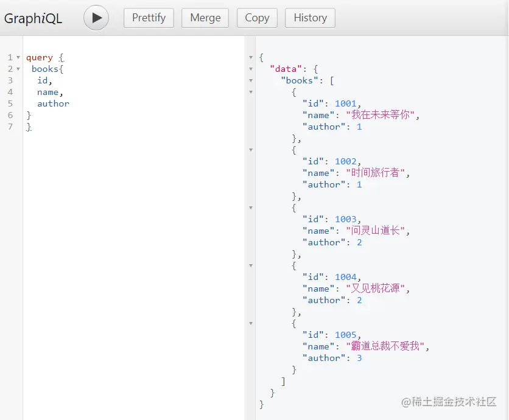This screenshot has height=420, width=509.
Task: Collapse the root result object fold arrow
Action: click(251, 58)
